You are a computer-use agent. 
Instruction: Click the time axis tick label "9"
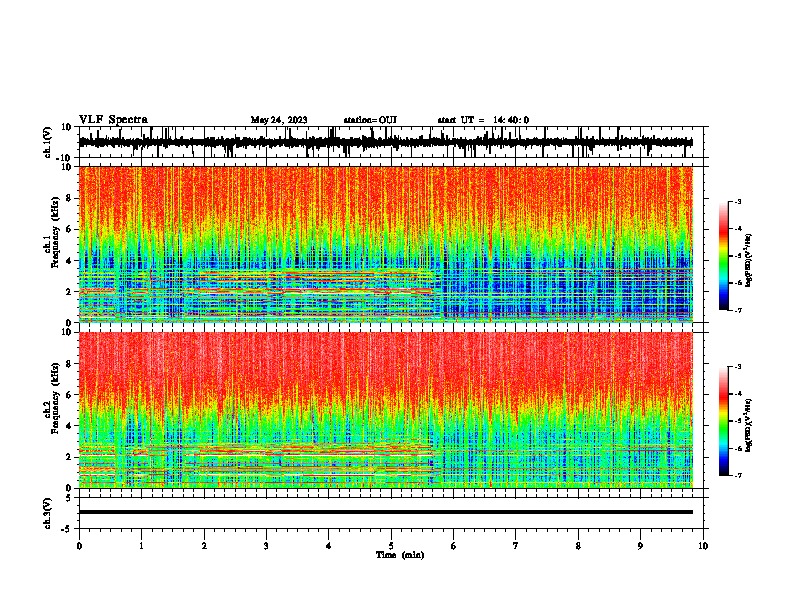(640, 546)
